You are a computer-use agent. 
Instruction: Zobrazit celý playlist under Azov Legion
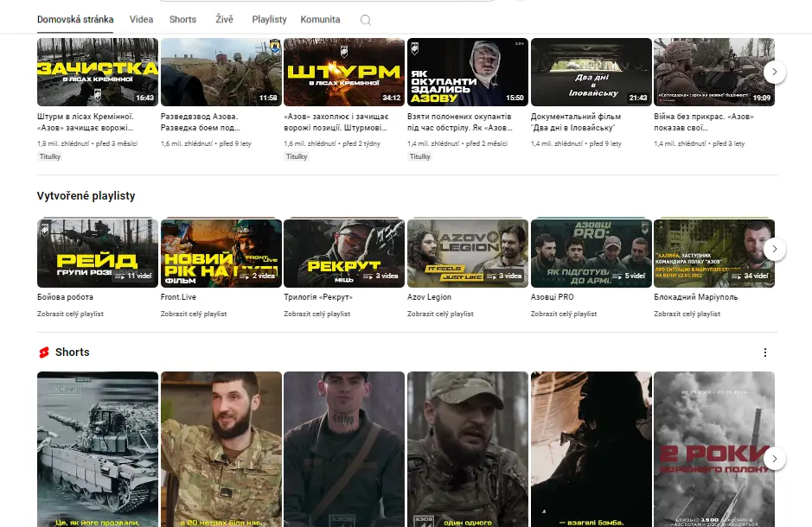440,314
